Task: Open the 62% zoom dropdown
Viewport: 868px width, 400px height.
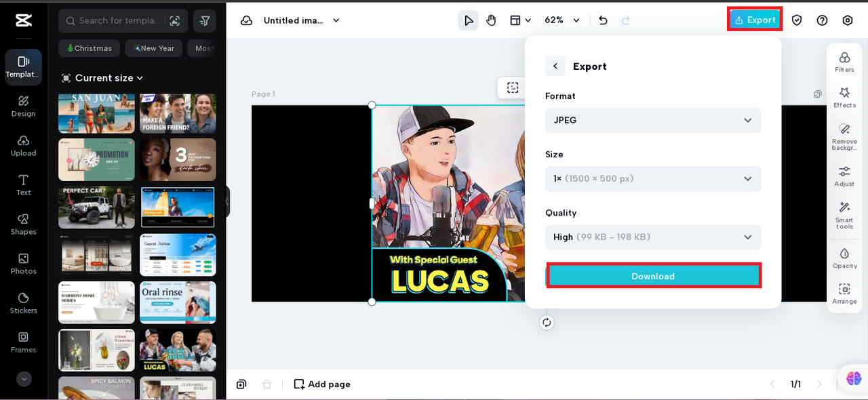Action: click(x=562, y=20)
